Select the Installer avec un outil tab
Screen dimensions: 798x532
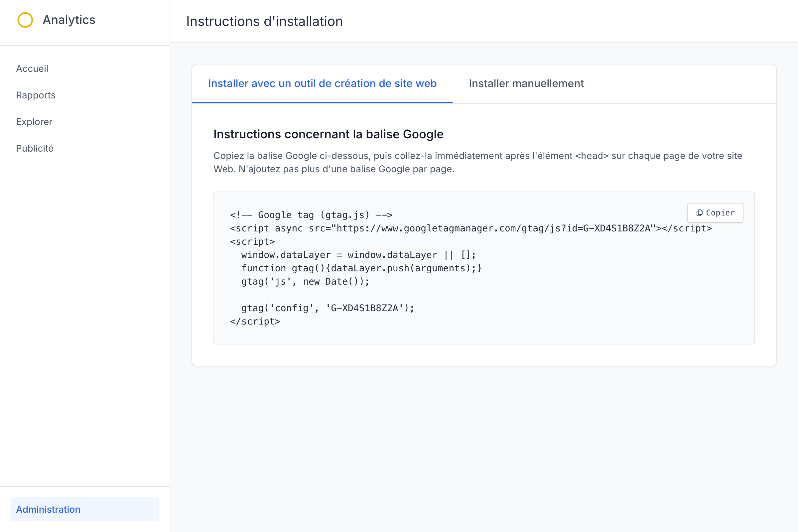click(x=322, y=83)
